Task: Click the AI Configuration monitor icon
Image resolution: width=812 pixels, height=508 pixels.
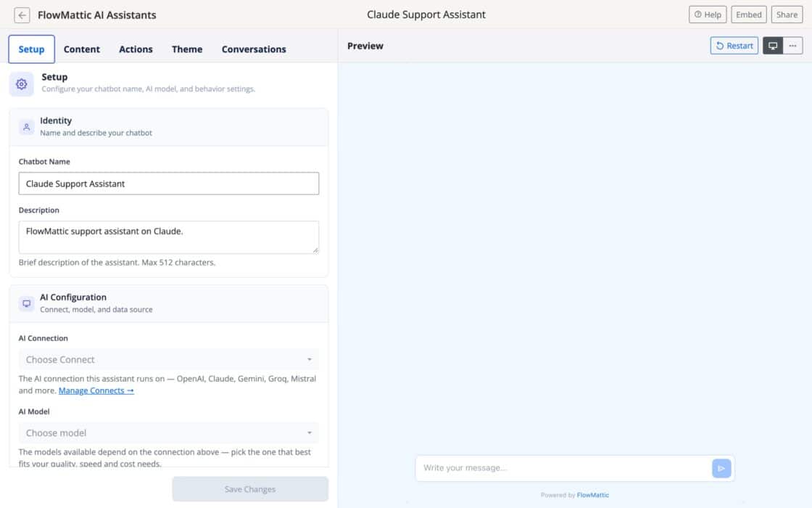Action: pyautogui.click(x=26, y=304)
